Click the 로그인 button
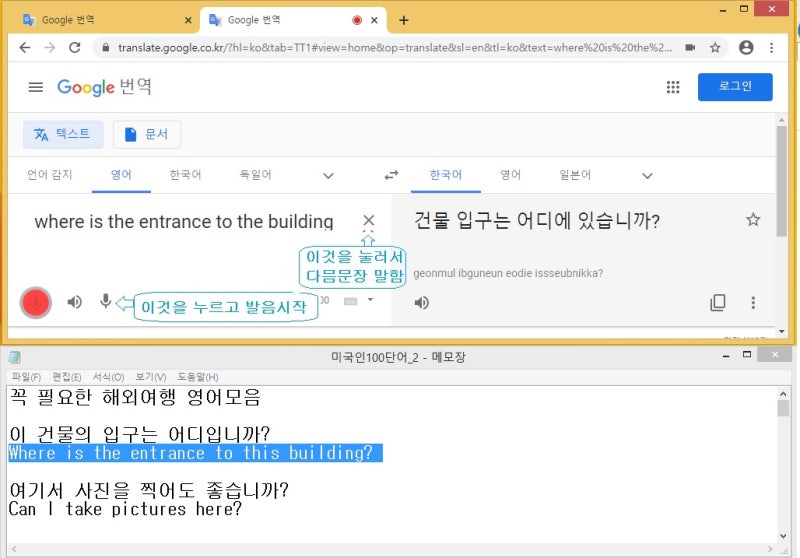800x558 pixels. (x=735, y=87)
